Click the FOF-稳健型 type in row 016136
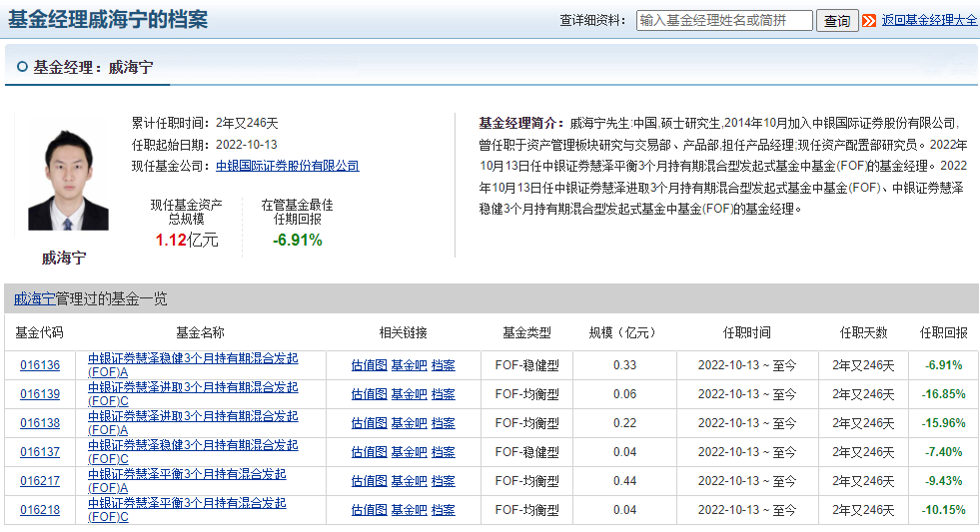The width and height of the screenshot is (980, 532). pyautogui.click(x=526, y=365)
